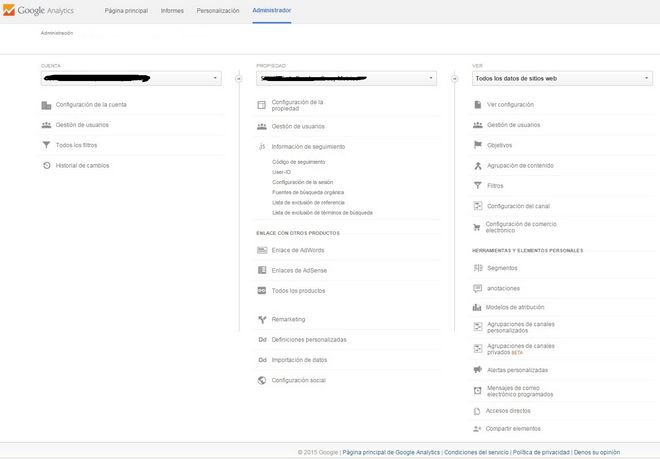
Task: Click the Objetivos flag icon
Action: point(478,145)
